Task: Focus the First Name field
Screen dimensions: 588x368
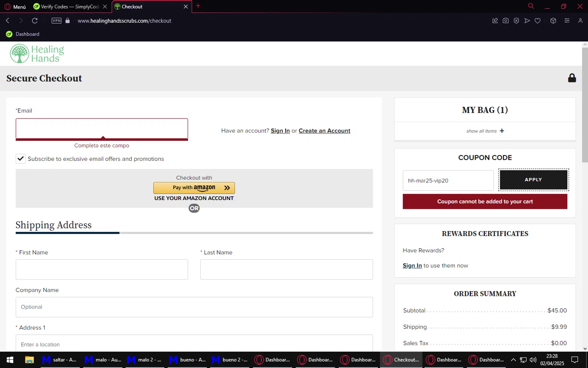Action: click(x=102, y=270)
